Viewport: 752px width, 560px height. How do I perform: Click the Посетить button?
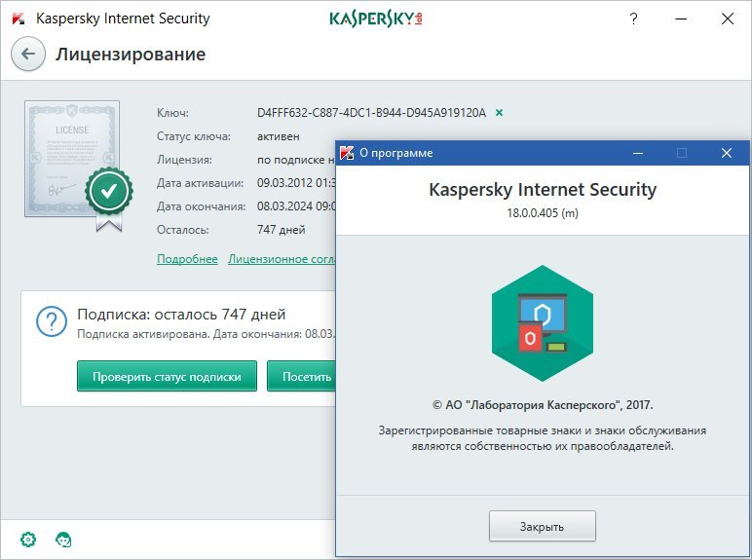coord(301,376)
